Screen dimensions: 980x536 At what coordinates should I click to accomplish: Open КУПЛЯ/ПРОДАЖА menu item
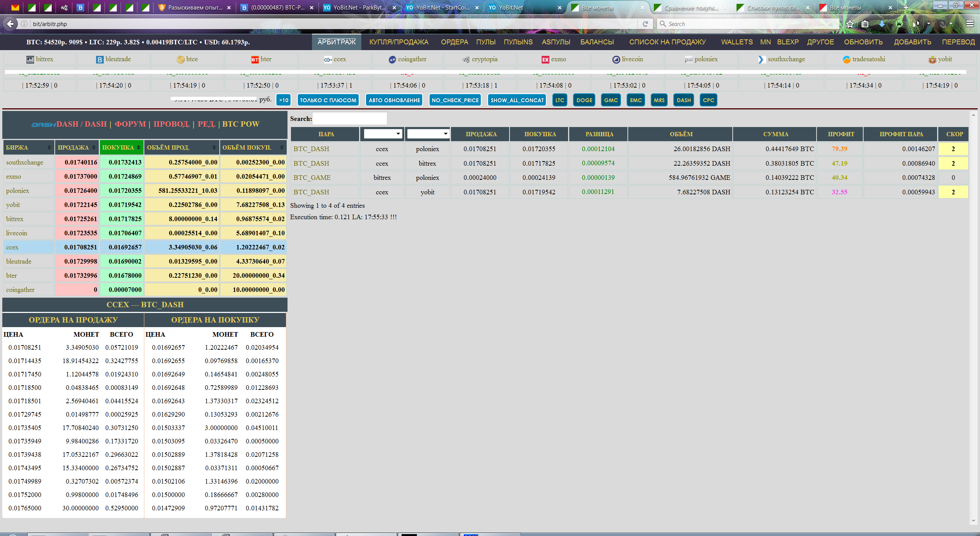[399, 42]
